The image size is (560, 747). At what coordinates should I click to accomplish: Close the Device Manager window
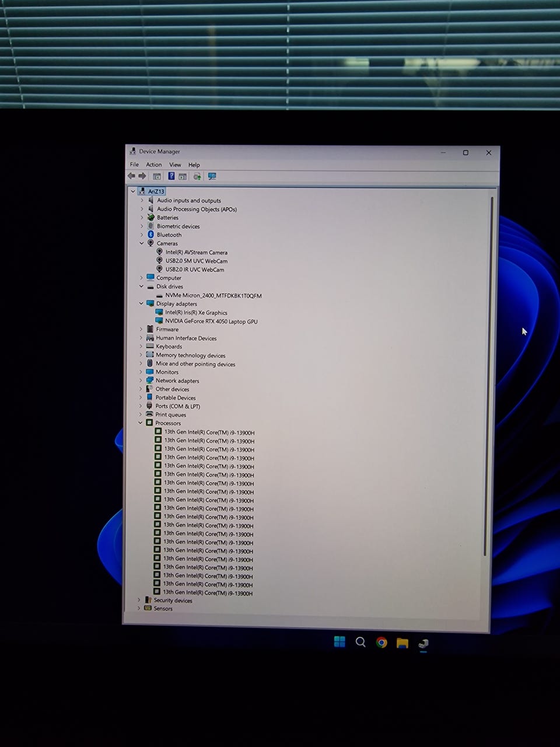pyautogui.click(x=489, y=153)
